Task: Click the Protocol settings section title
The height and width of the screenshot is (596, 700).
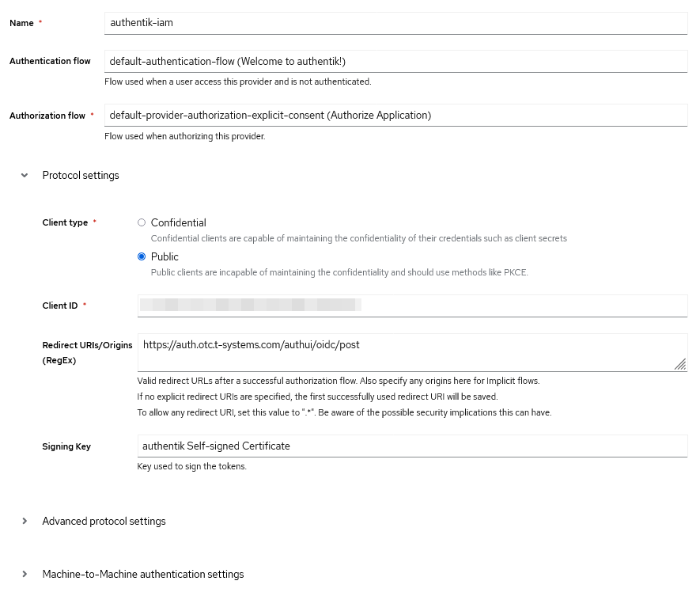Action: point(81,175)
